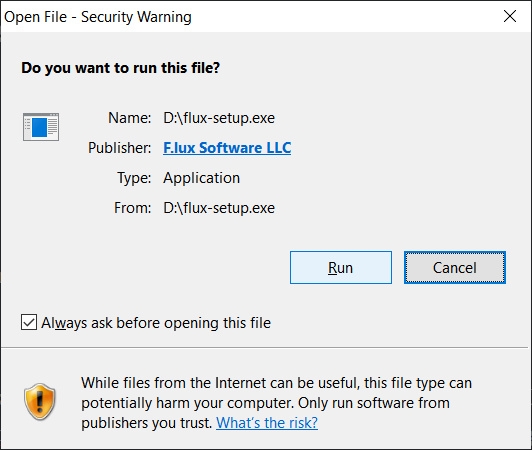Click the Publisher label
Viewport: 532px width, 450px height.
click(x=119, y=148)
